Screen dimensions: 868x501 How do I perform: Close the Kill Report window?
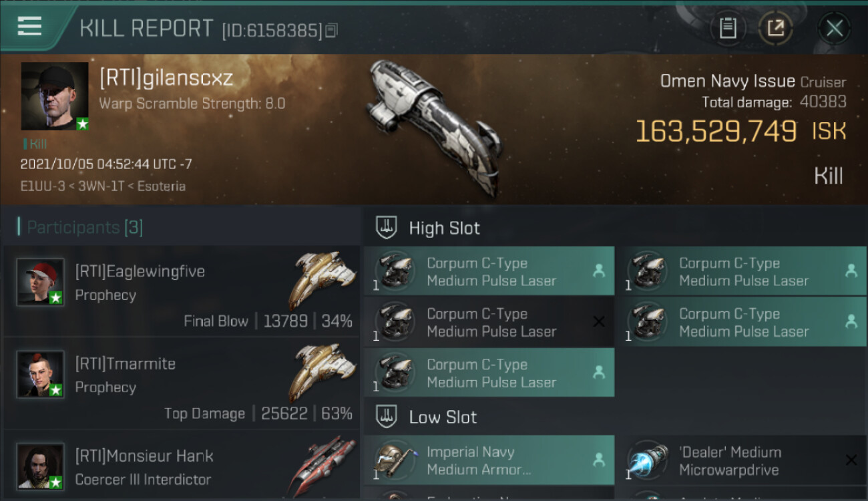click(834, 29)
